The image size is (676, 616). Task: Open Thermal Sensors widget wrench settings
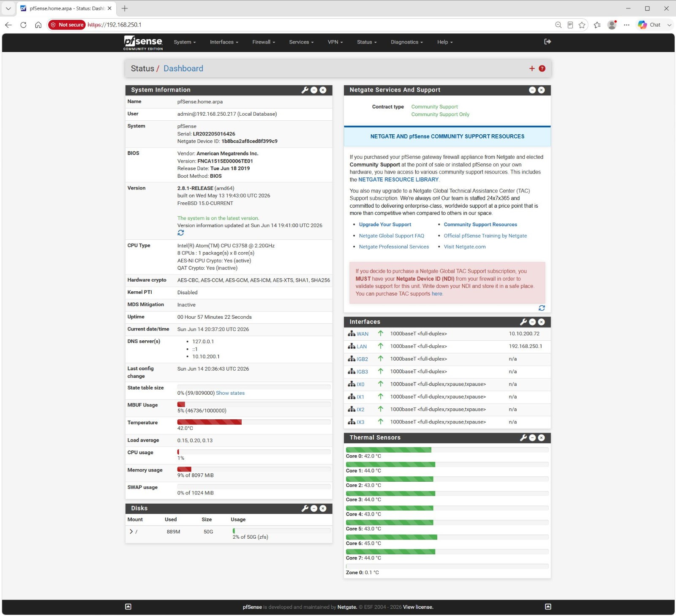[x=523, y=438]
